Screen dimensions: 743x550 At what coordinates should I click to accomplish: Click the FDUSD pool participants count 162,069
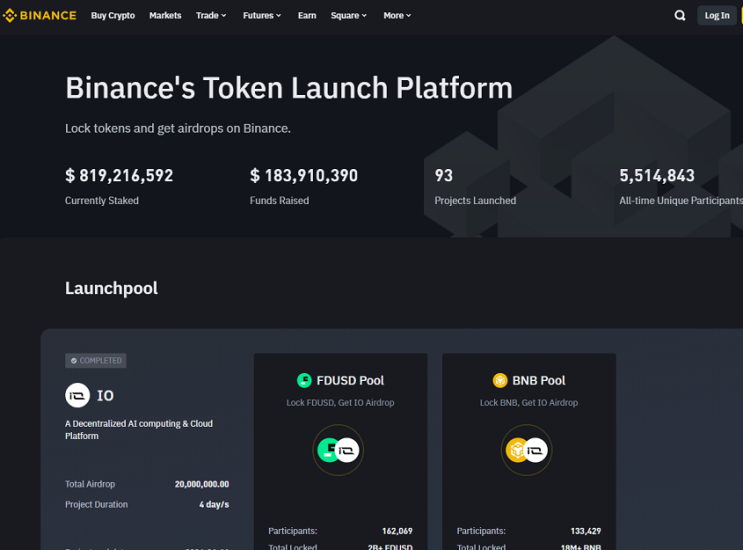point(397,531)
